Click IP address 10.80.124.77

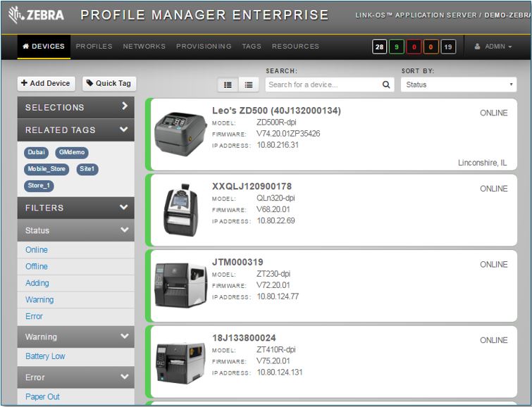tap(278, 296)
